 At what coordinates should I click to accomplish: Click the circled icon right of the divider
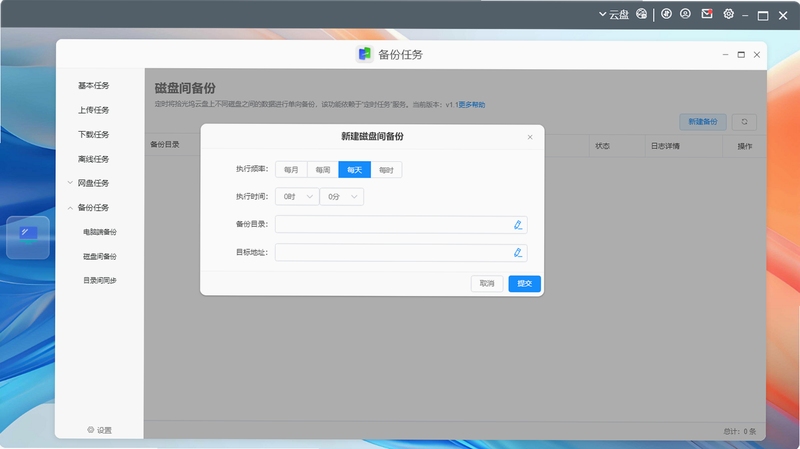click(666, 14)
